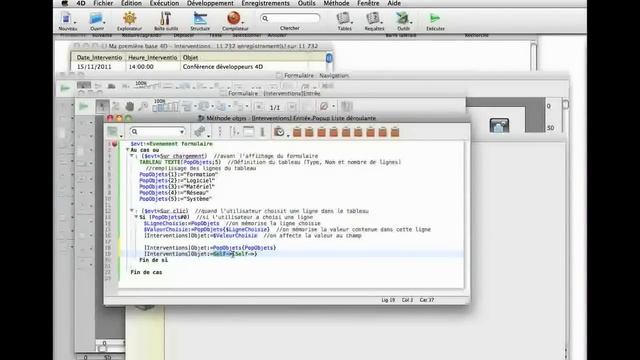Click the image object icon in form area

(499, 125)
